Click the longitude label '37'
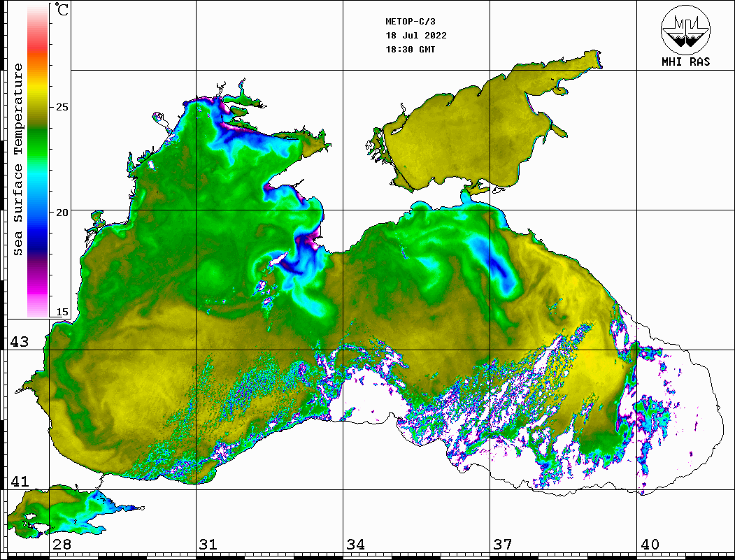This screenshot has height=560, width=735. pyautogui.click(x=503, y=545)
